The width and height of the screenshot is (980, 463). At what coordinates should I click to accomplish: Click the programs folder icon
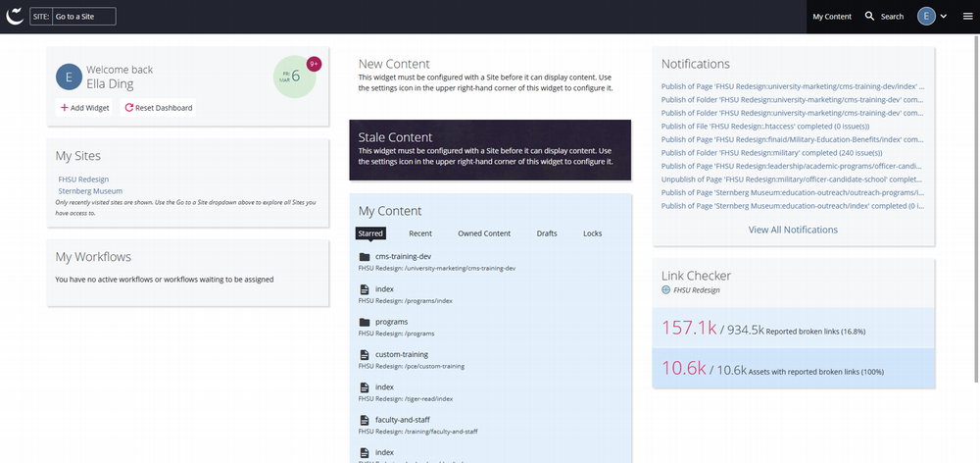pos(365,322)
